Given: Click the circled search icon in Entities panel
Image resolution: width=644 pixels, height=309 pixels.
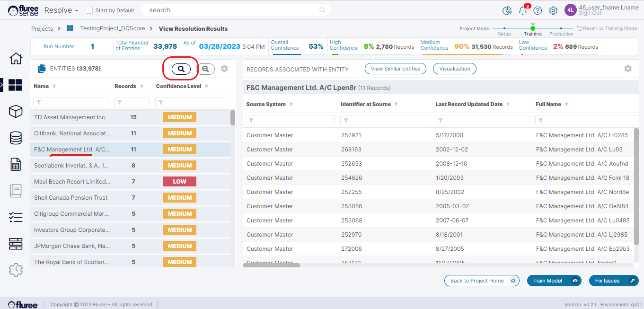Looking at the screenshot, I should [181, 69].
